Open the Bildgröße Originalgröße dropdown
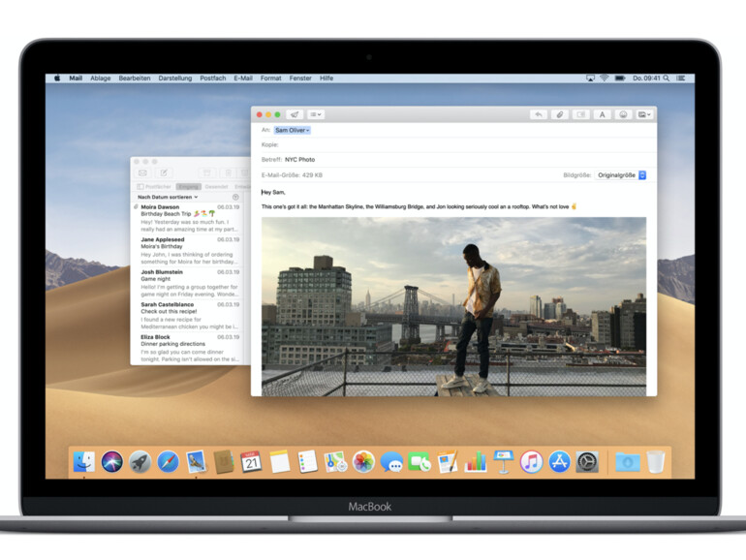The image size is (746, 560). pyautogui.click(x=620, y=175)
